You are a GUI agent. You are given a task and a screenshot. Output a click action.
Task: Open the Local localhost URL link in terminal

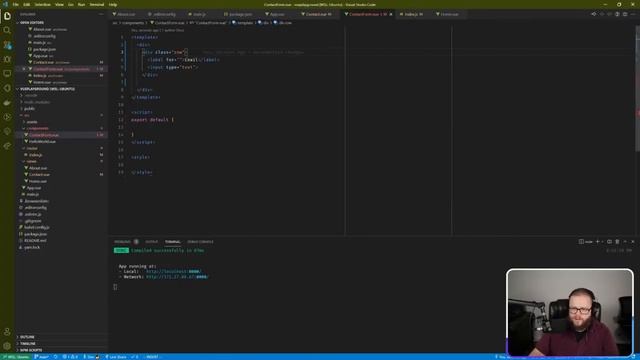(x=174, y=271)
